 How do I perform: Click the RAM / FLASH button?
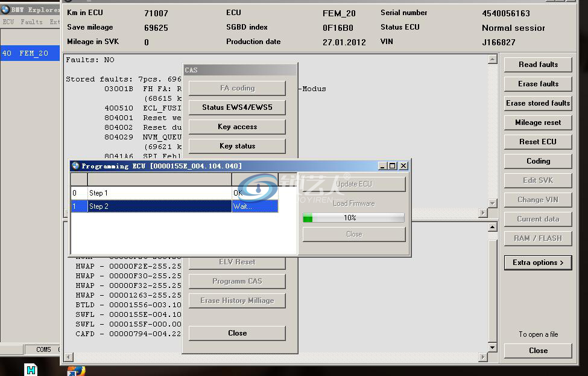(538, 238)
